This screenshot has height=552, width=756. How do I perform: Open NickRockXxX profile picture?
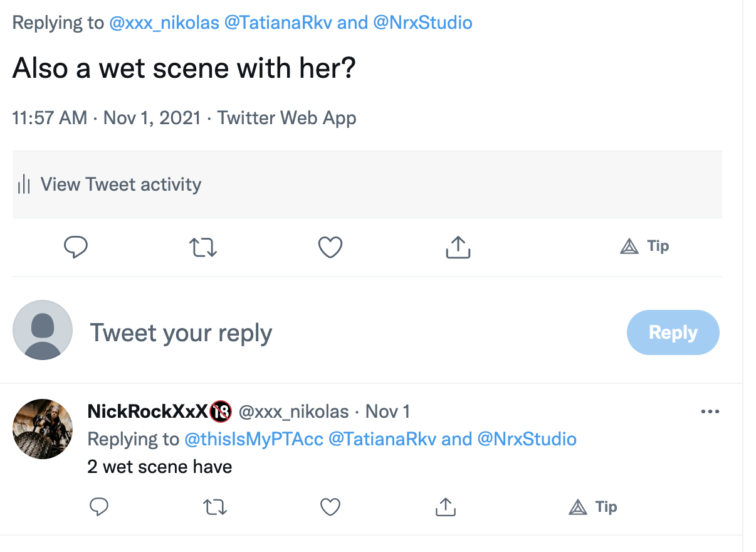[x=43, y=429]
